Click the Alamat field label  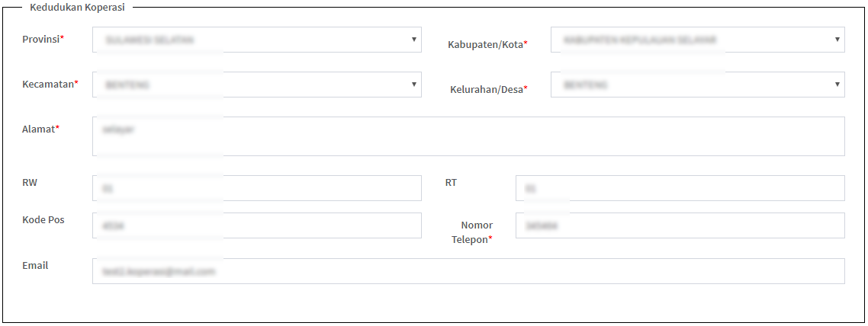[40, 129]
